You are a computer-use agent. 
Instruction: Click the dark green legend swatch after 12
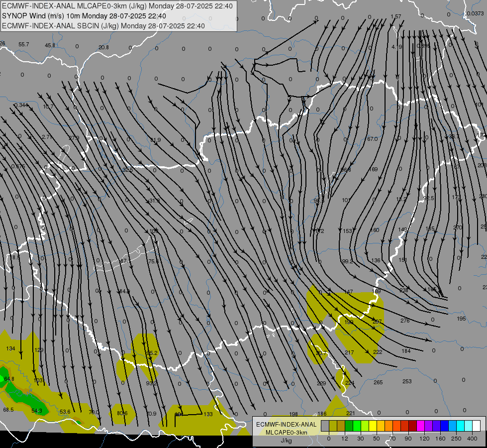point(349,426)
